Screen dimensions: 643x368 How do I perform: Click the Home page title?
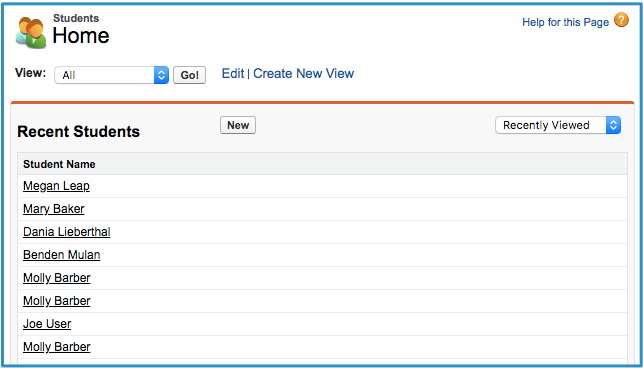[81, 36]
